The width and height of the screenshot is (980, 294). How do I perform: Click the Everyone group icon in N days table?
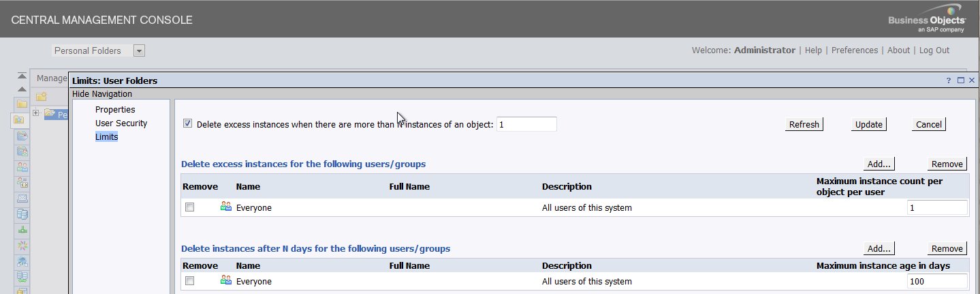(x=226, y=280)
